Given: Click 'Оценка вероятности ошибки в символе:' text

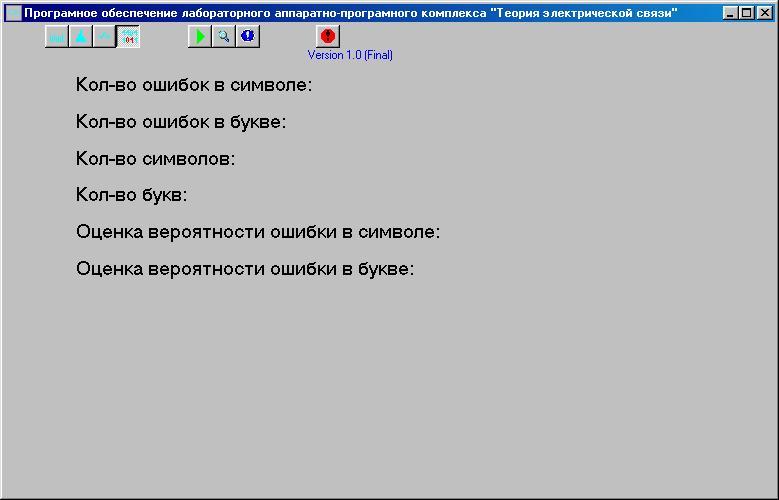Looking at the screenshot, I should (x=258, y=232).
